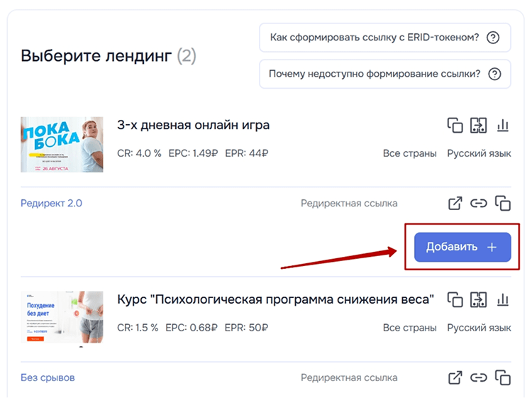The width and height of the screenshot is (532, 398).
Task: Copy icon in the 3-х дневная онлайн игра row
Action: [x=455, y=125]
